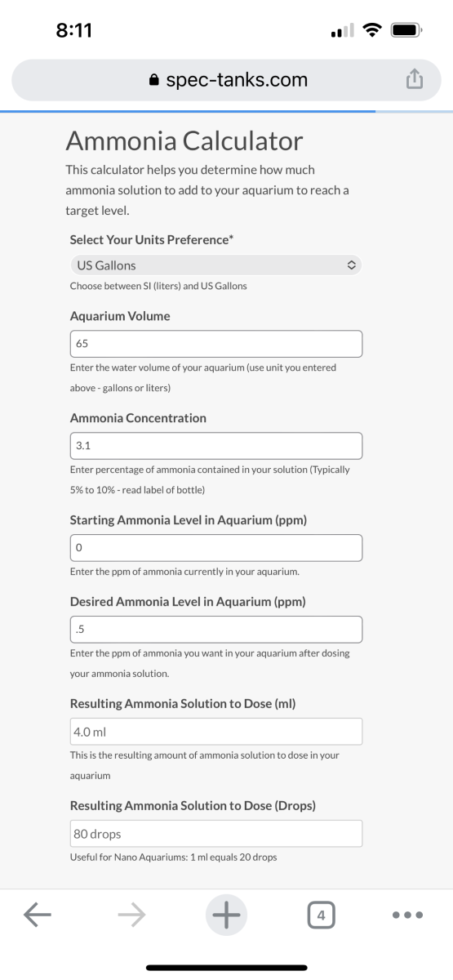This screenshot has width=453, height=980.
Task: Tap the Ammonia Calculator heading
Action: pos(184,141)
